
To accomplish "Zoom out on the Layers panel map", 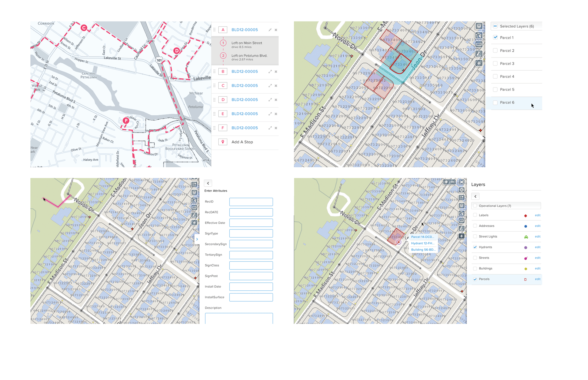I will 452,182.
